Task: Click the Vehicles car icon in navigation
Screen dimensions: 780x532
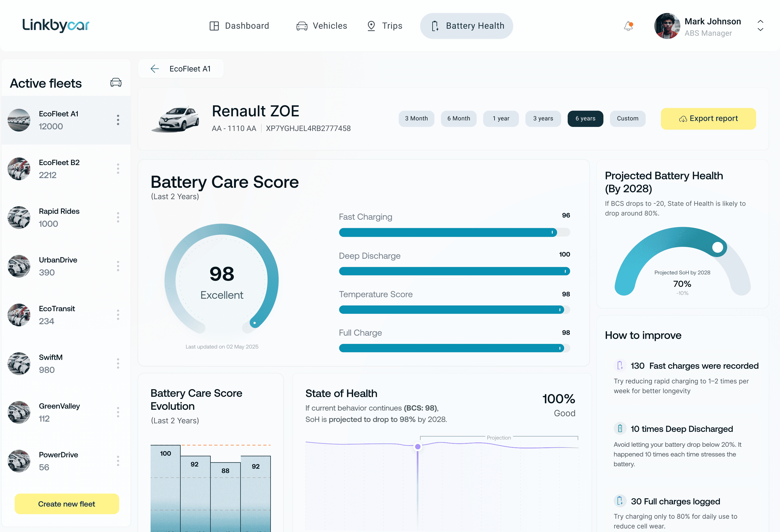Action: tap(302, 26)
